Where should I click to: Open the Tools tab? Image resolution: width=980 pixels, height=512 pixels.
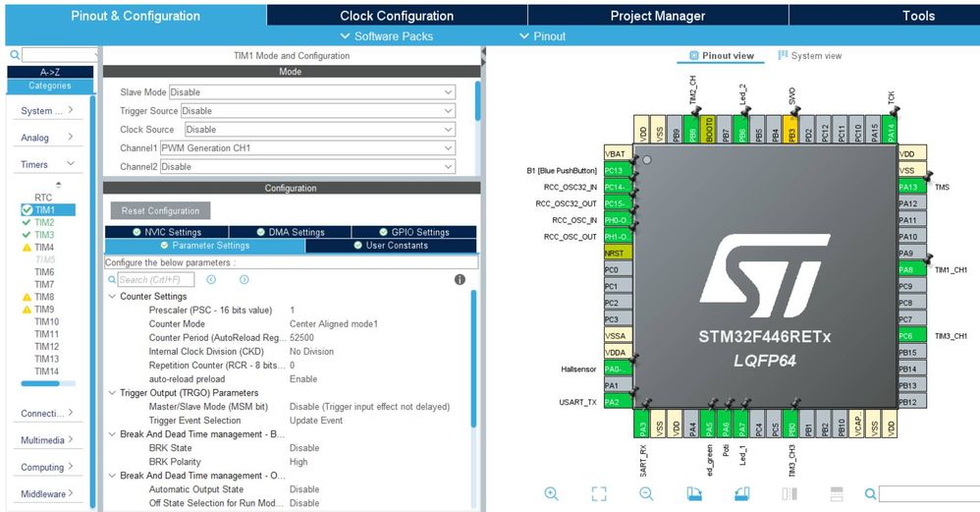(917, 16)
